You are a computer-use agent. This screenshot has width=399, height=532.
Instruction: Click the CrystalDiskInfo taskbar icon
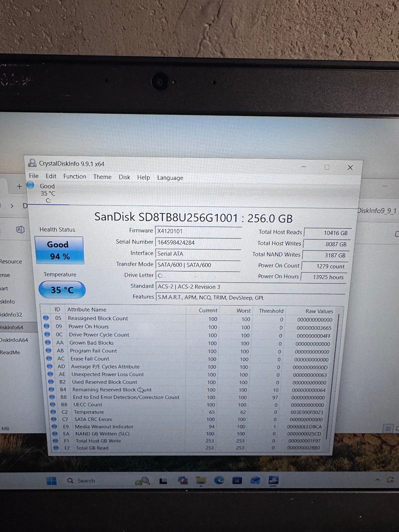[273, 480]
